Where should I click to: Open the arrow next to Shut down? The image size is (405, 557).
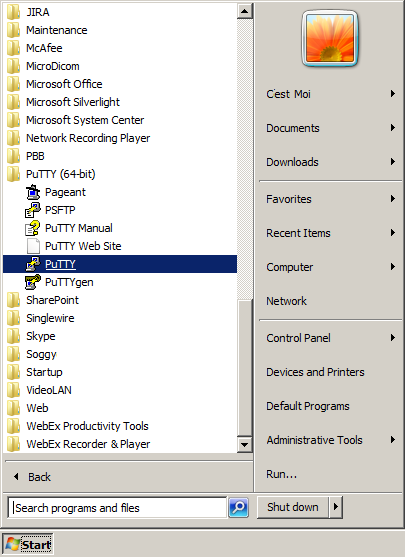335,507
